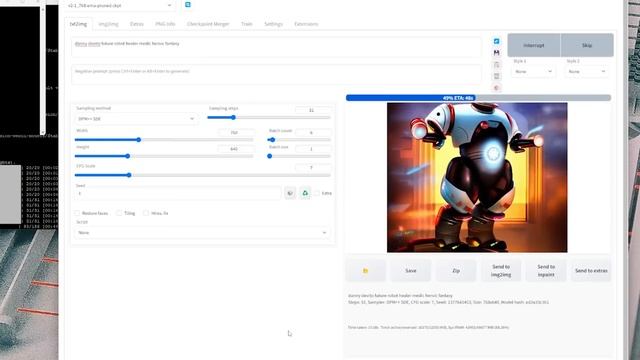This screenshot has width=640, height=360.
Task: Click the Sampling steps number field
Action: pyautogui.click(x=313, y=110)
